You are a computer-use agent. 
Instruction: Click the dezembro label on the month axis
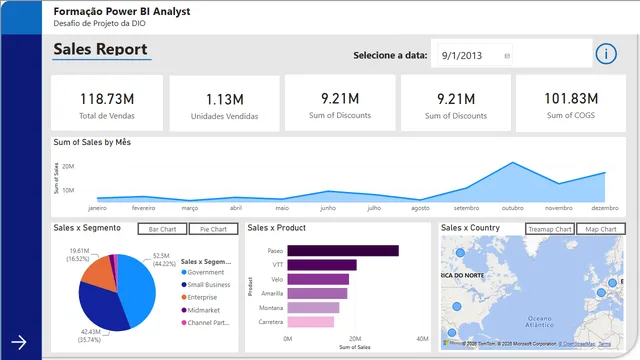point(605,208)
